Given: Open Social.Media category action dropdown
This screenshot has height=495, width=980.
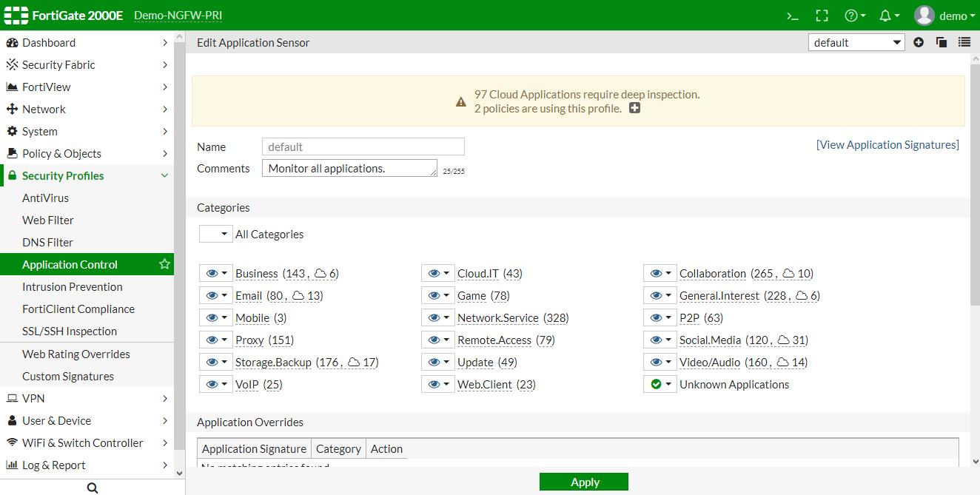Looking at the screenshot, I should [x=660, y=340].
